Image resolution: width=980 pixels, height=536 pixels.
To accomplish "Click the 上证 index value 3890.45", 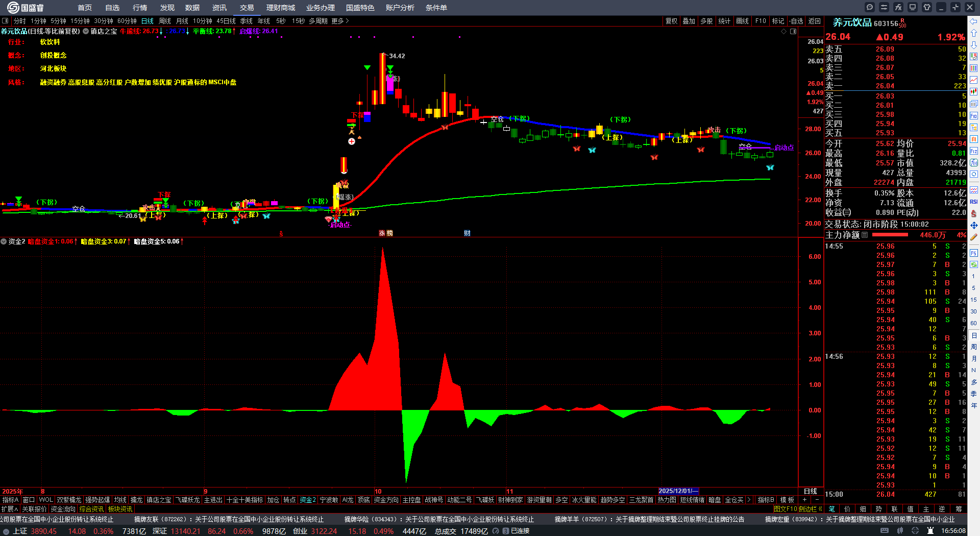I will pos(43,531).
